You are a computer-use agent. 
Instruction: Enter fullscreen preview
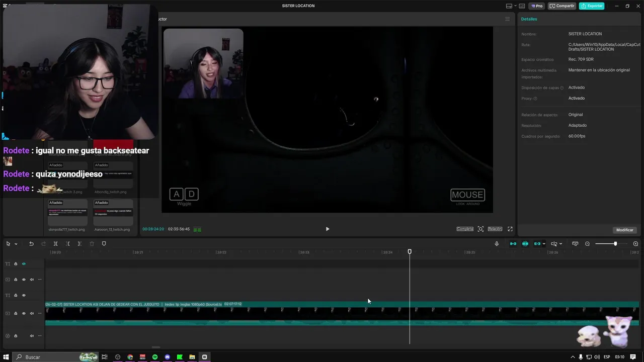tap(510, 229)
